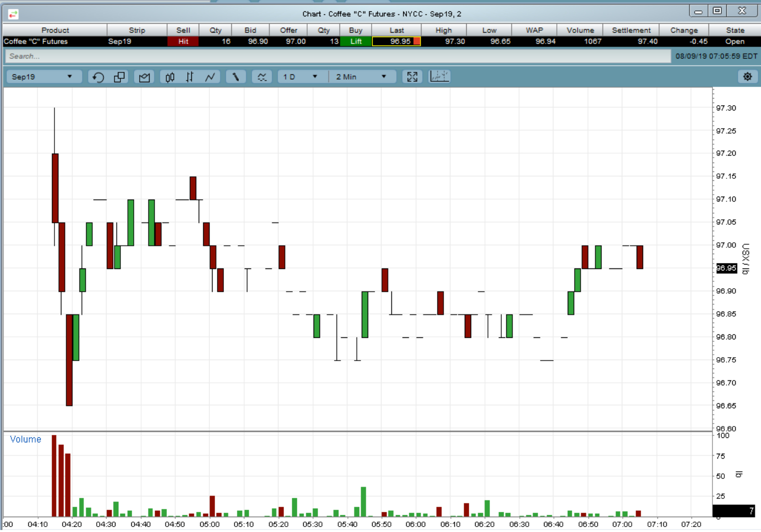This screenshot has width=761, height=532.
Task: Click the Volume column header
Action: pos(580,30)
